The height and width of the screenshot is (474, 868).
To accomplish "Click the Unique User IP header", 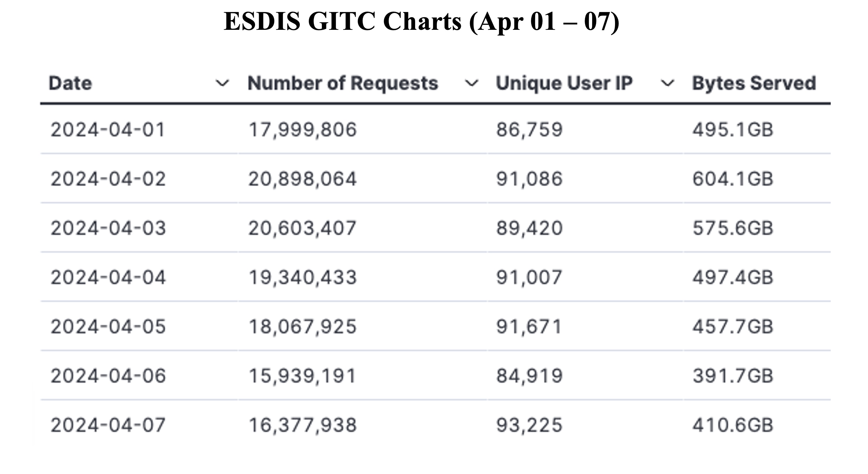I will 564,83.
